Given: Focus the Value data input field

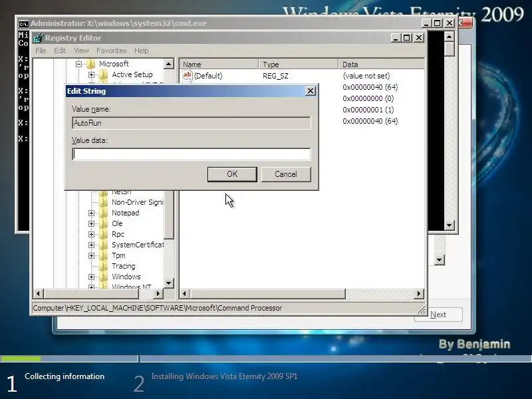Looking at the screenshot, I should coord(192,154).
